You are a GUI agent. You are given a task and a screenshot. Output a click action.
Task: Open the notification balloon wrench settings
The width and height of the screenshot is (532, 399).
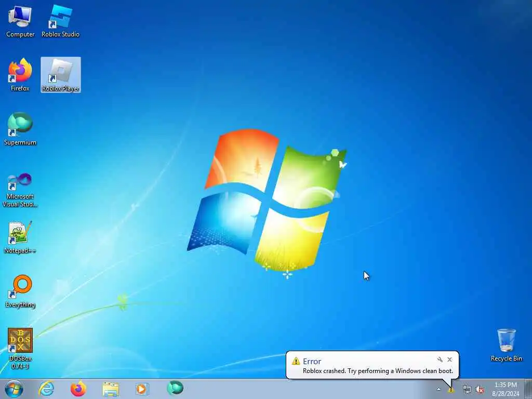440,360
